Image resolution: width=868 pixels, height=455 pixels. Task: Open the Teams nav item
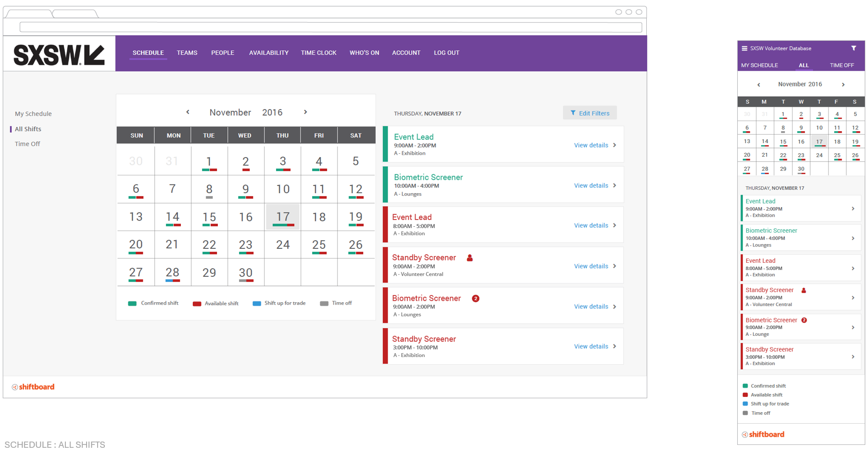pyautogui.click(x=187, y=53)
